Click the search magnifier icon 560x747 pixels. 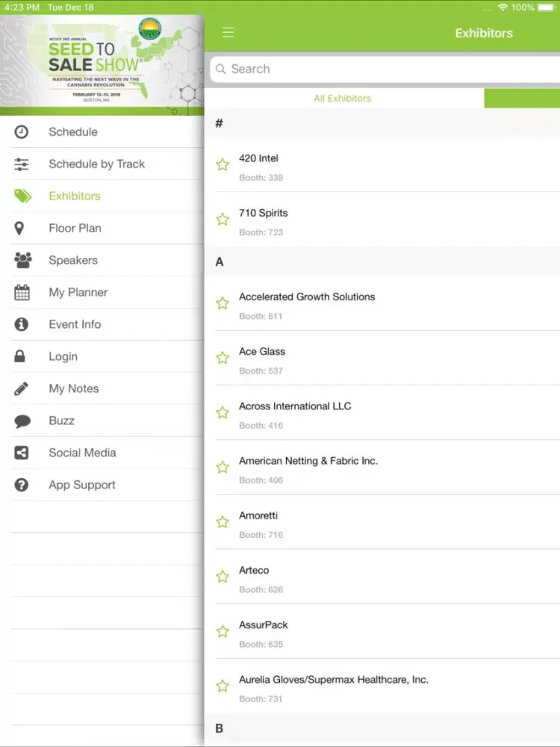click(220, 69)
